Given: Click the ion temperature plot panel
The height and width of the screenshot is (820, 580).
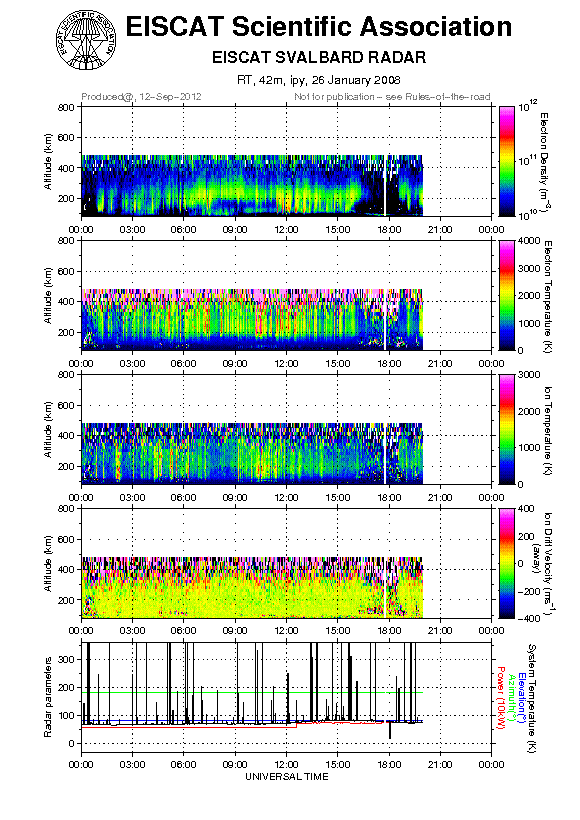Looking at the screenshot, I should click(286, 429).
